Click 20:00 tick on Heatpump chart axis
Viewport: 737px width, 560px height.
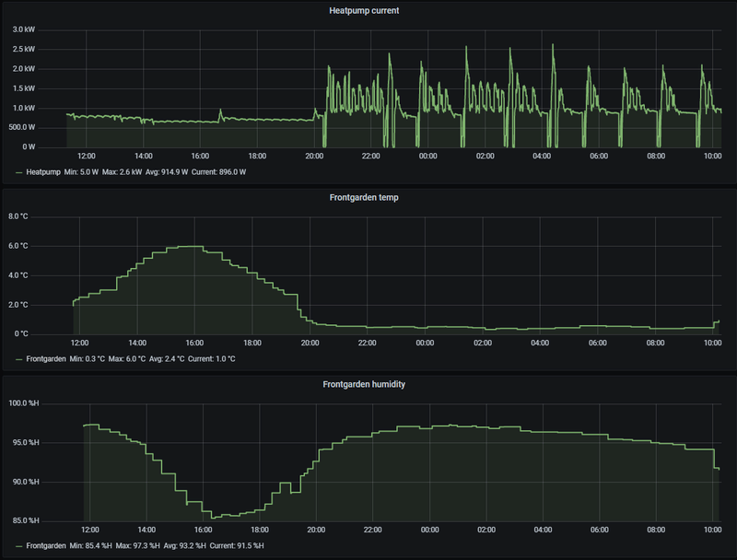point(314,156)
